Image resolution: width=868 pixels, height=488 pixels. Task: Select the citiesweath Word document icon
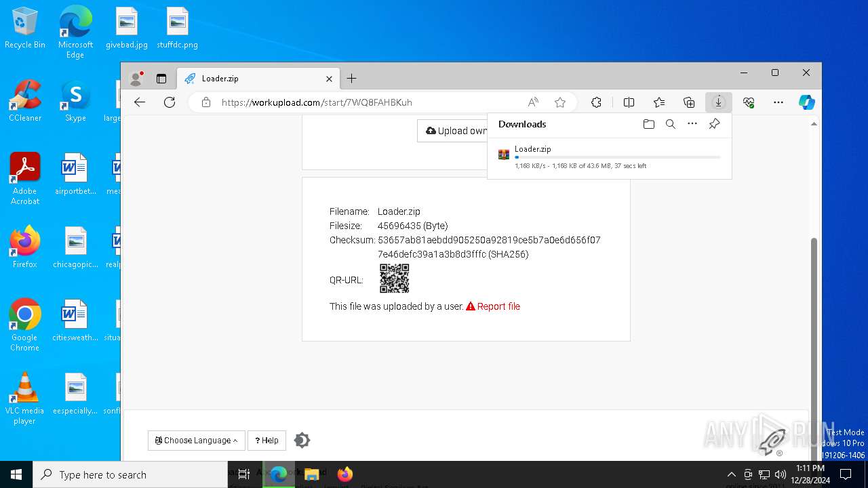(x=75, y=321)
